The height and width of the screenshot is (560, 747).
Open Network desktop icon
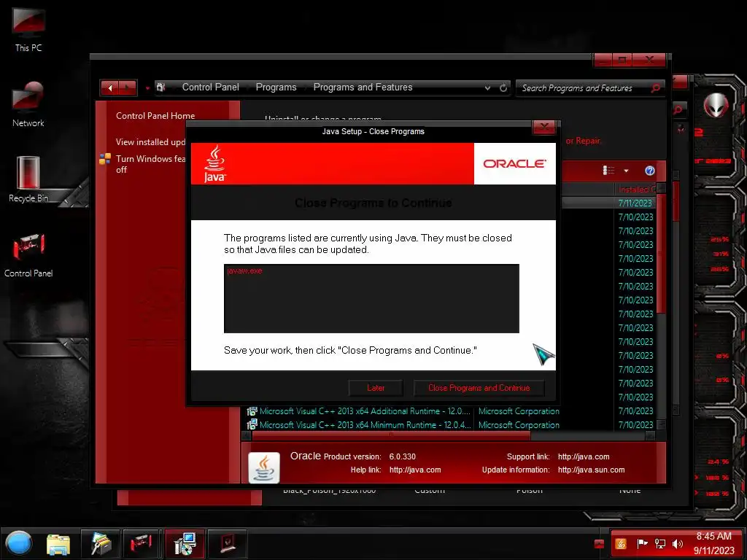28,104
